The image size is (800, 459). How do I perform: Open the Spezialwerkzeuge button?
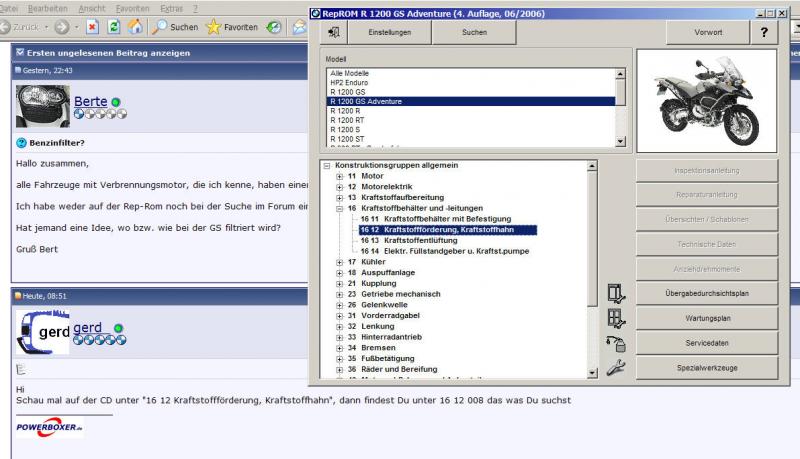pyautogui.click(x=707, y=368)
